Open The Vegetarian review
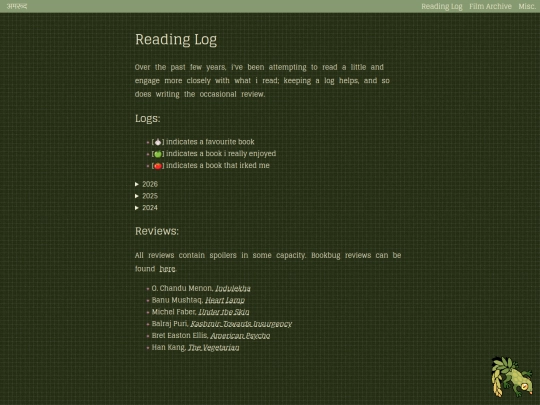The width and height of the screenshot is (540, 405). [214, 347]
